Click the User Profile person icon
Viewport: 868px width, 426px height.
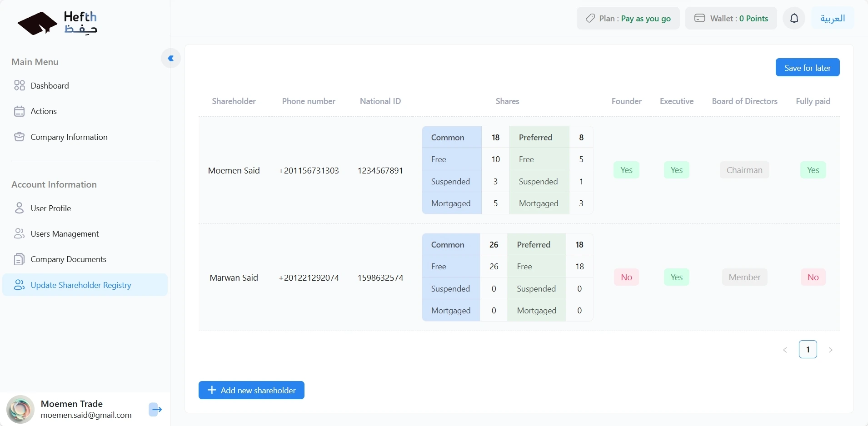(19, 208)
